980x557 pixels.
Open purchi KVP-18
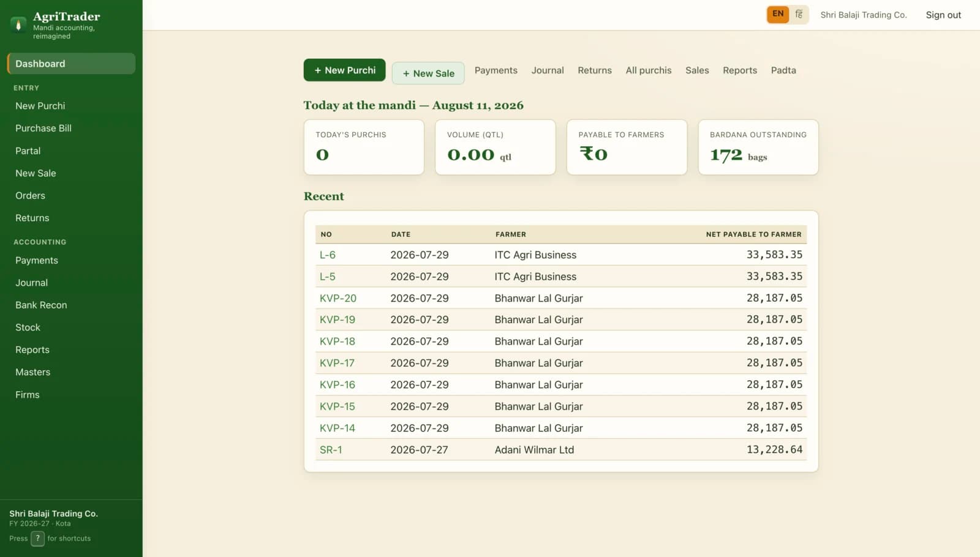pyautogui.click(x=337, y=342)
